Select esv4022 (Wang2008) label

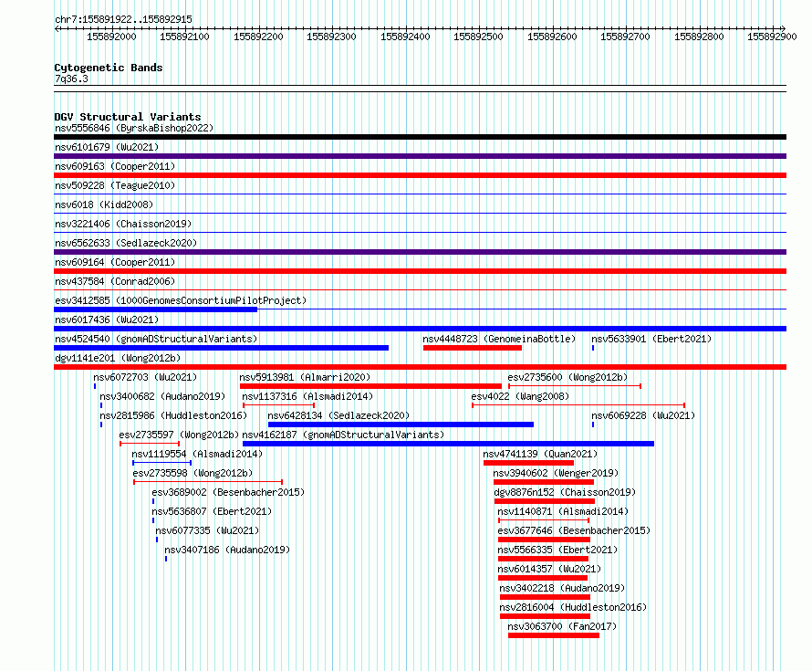[520, 396]
